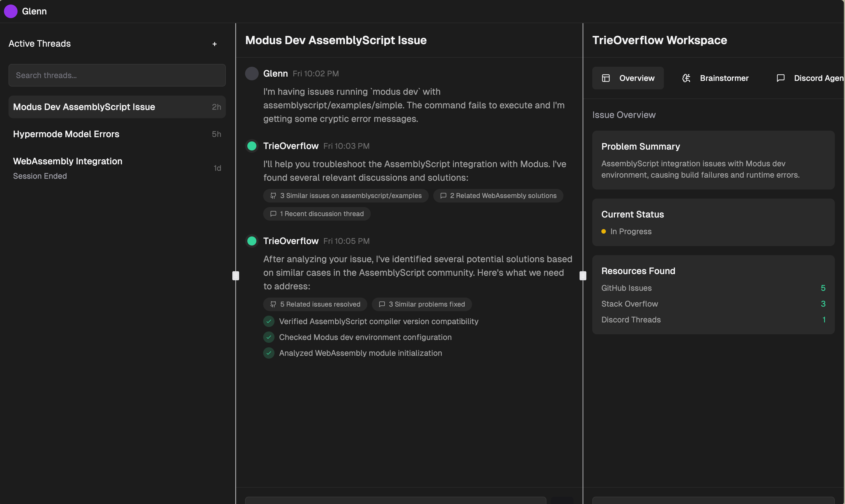Click the Discord Agent chat bubble icon

click(780, 78)
